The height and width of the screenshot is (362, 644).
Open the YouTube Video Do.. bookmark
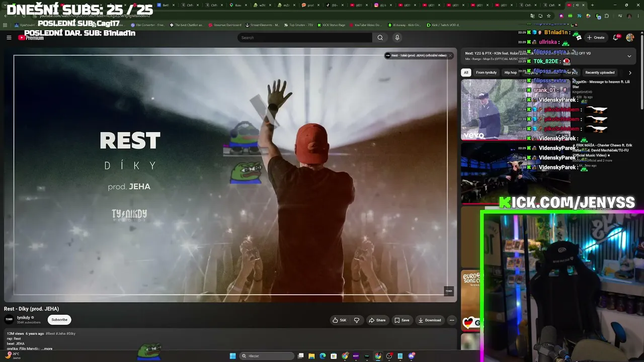point(365,25)
